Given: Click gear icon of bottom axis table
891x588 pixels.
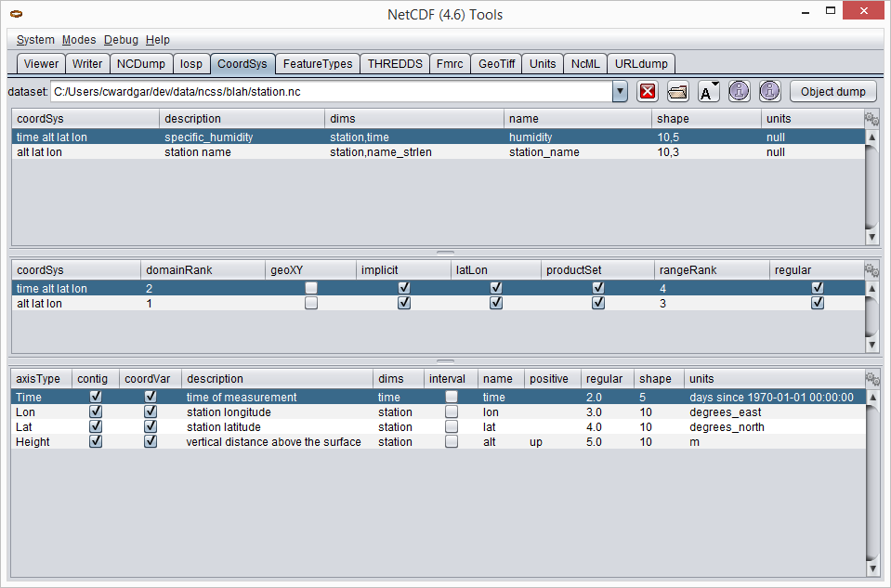Looking at the screenshot, I should 871,379.
